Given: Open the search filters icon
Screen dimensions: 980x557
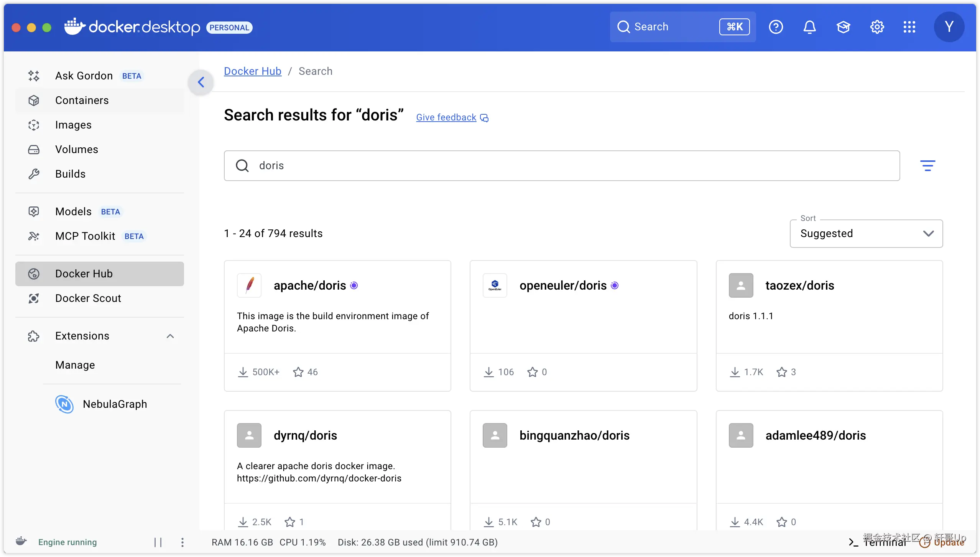Looking at the screenshot, I should click(x=927, y=166).
